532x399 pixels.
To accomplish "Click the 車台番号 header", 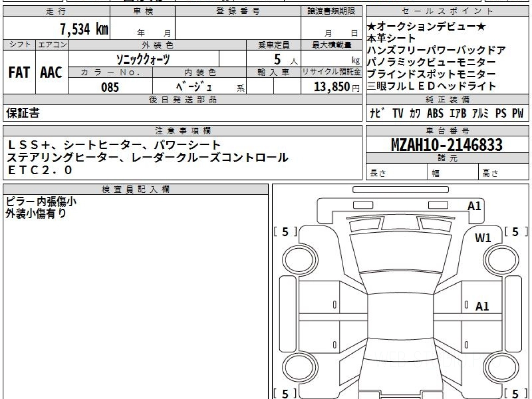I will 447,131.
